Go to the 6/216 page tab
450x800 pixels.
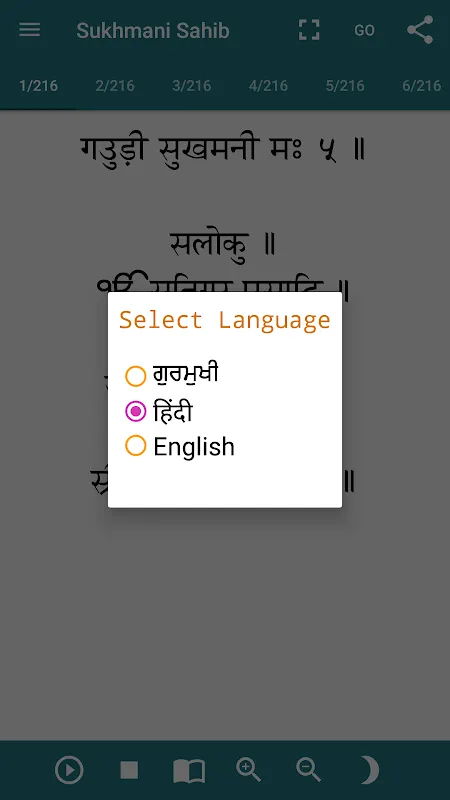[421, 85]
